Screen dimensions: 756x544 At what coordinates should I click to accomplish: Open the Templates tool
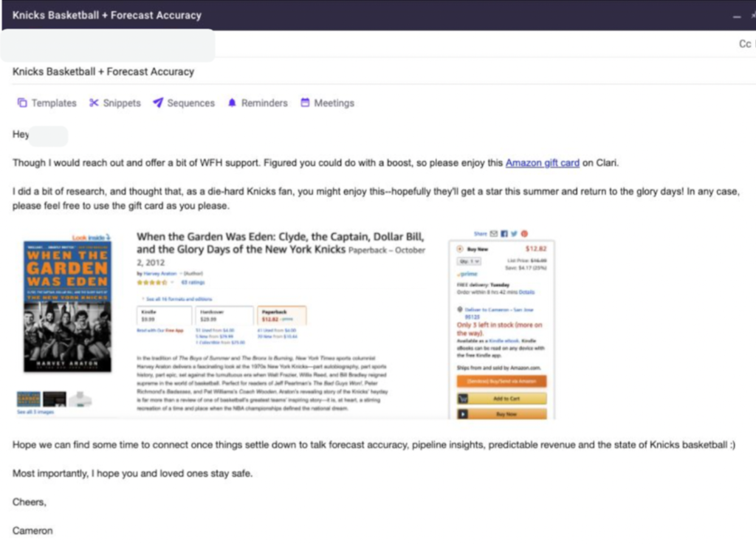pyautogui.click(x=47, y=103)
